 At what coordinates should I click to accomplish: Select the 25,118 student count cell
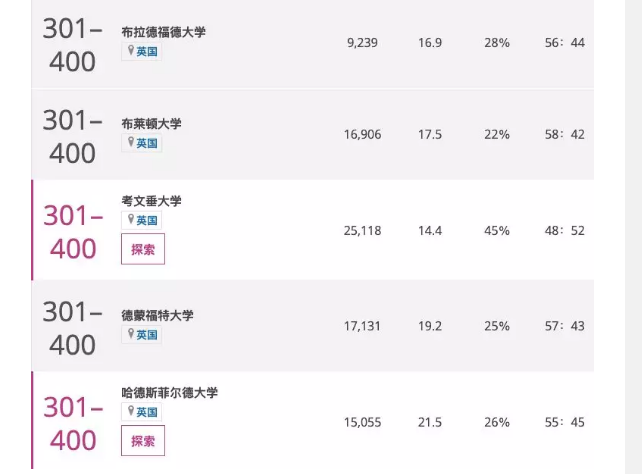(362, 231)
